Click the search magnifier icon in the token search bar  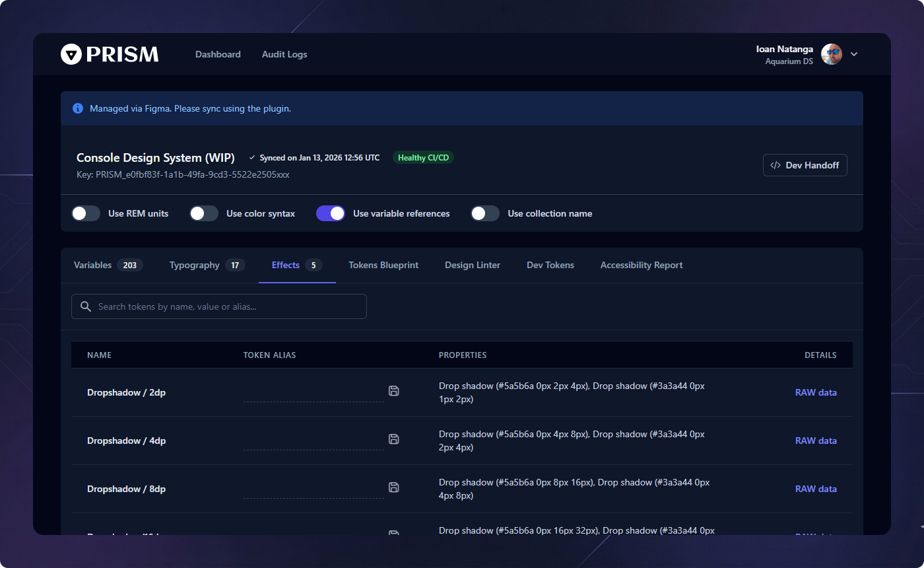[x=85, y=306]
